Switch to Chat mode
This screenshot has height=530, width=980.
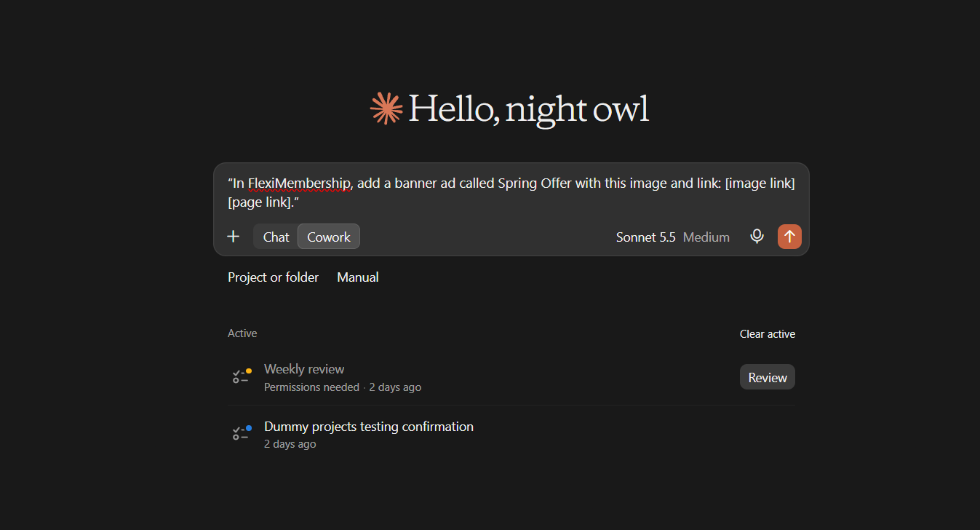click(x=276, y=237)
